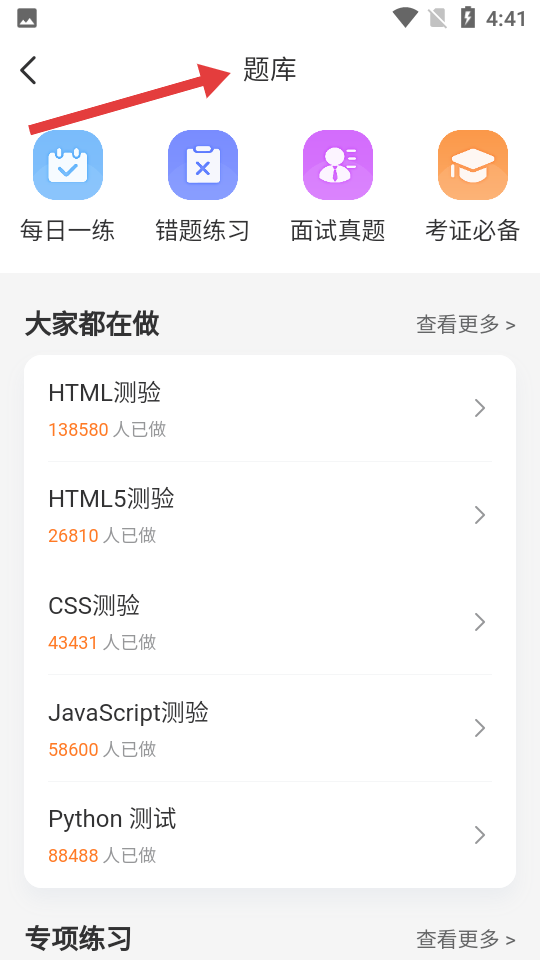This screenshot has width=540, height=960.
Task: Tap the battery status icon
Action: pyautogui.click(x=468, y=18)
